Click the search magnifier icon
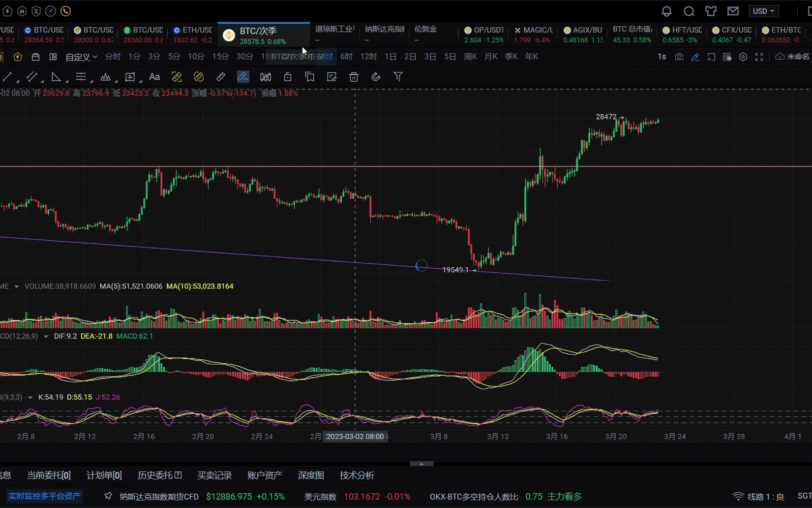The width and height of the screenshot is (812, 508). pos(689,11)
